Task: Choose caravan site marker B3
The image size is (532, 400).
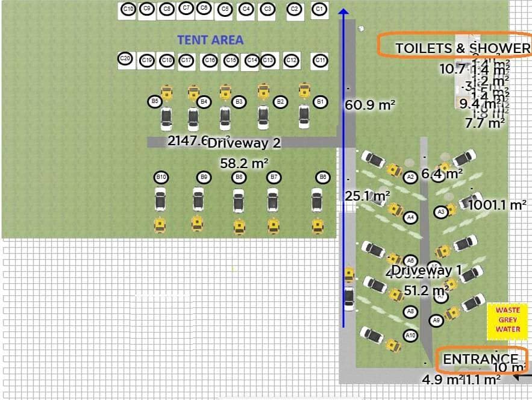Action: [x=239, y=102]
